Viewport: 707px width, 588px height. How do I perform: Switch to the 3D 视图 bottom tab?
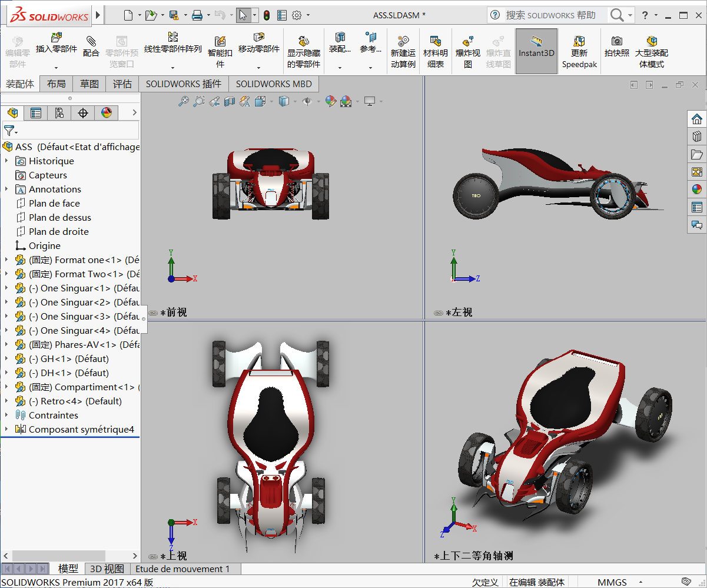pyautogui.click(x=107, y=569)
